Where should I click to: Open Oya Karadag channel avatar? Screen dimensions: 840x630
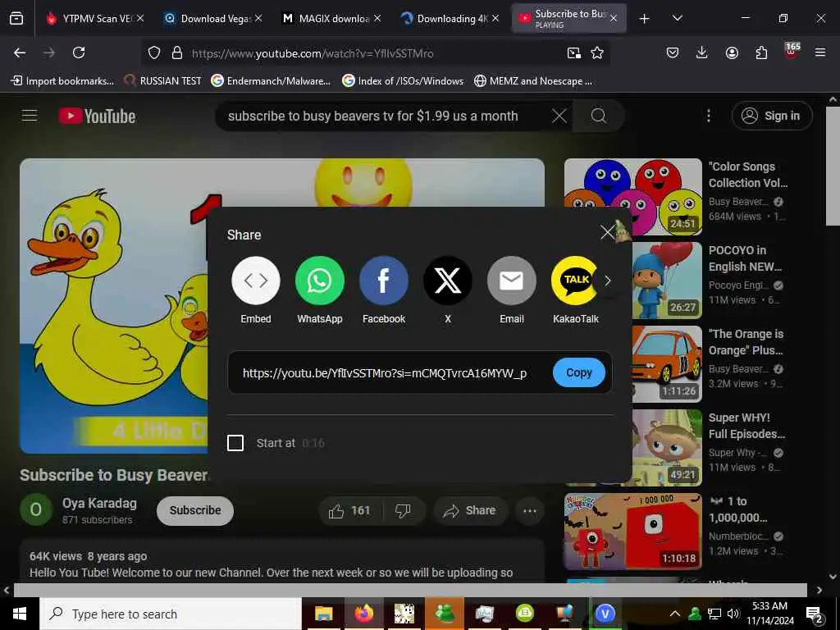pyautogui.click(x=36, y=510)
